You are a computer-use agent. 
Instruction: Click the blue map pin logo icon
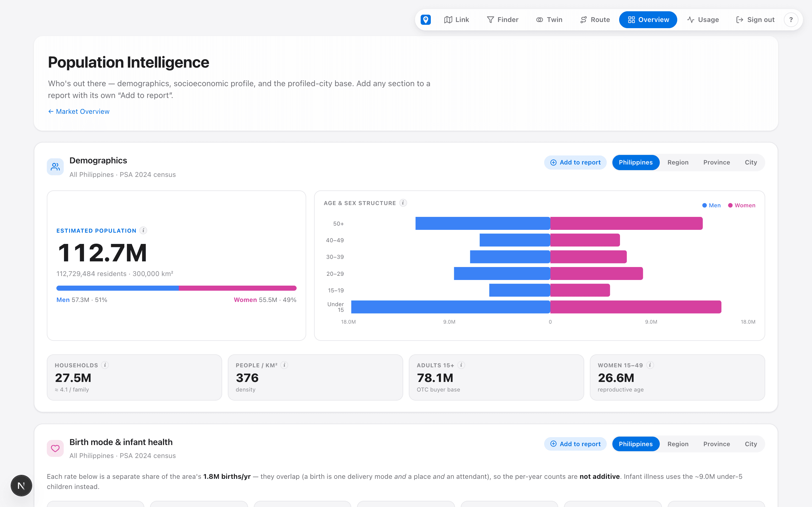point(425,20)
